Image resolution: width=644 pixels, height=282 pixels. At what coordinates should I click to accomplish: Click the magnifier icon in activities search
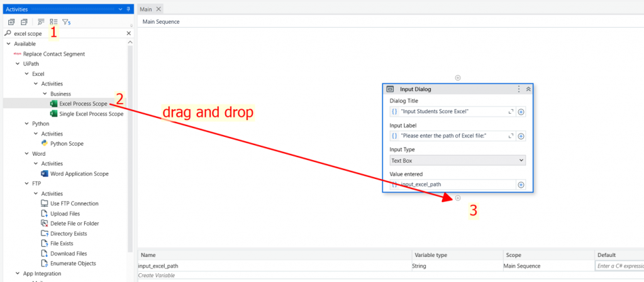click(x=8, y=34)
